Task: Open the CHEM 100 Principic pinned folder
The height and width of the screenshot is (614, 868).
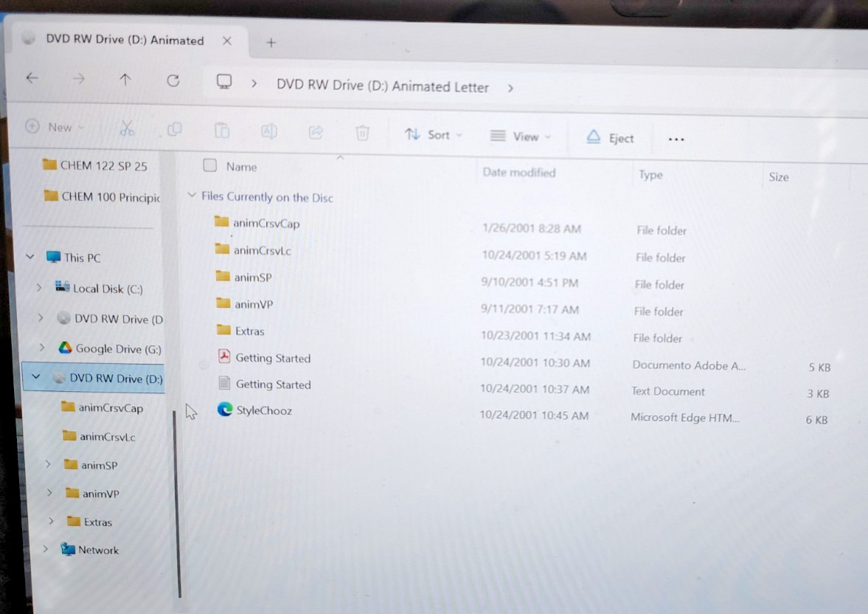Action: pyautogui.click(x=102, y=196)
